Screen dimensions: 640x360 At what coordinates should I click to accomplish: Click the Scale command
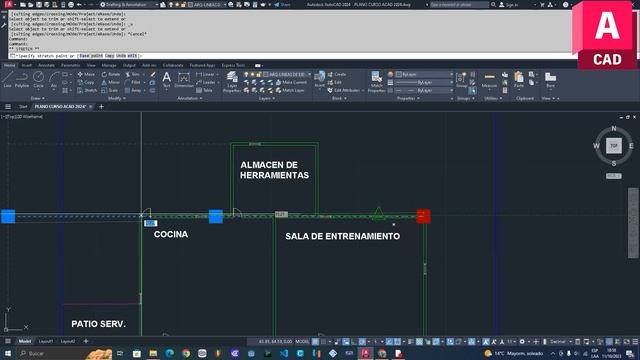(x=110, y=90)
